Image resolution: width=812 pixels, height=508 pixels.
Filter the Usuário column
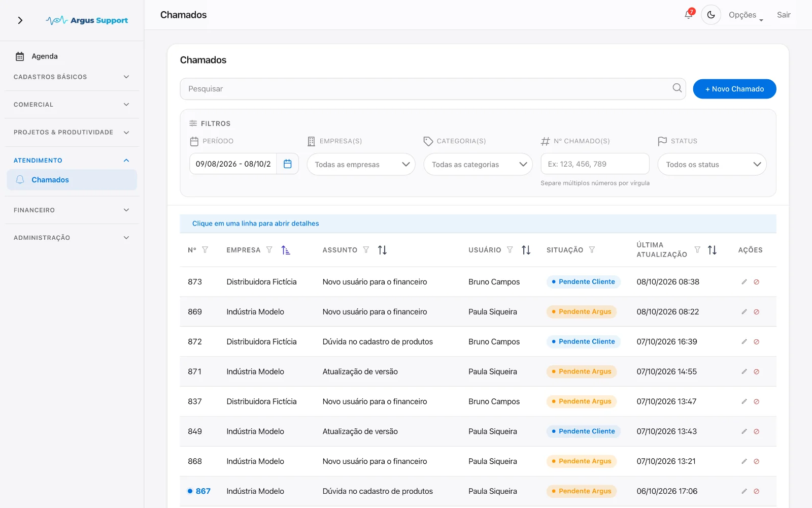[510, 250]
